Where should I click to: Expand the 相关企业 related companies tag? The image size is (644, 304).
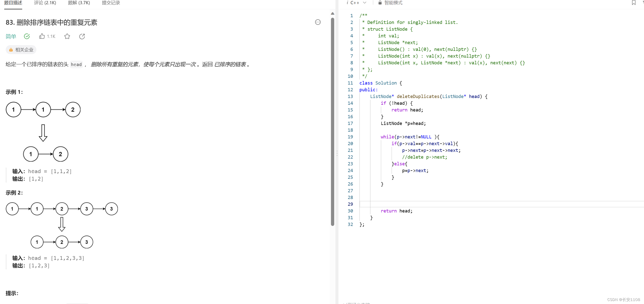(x=21, y=50)
